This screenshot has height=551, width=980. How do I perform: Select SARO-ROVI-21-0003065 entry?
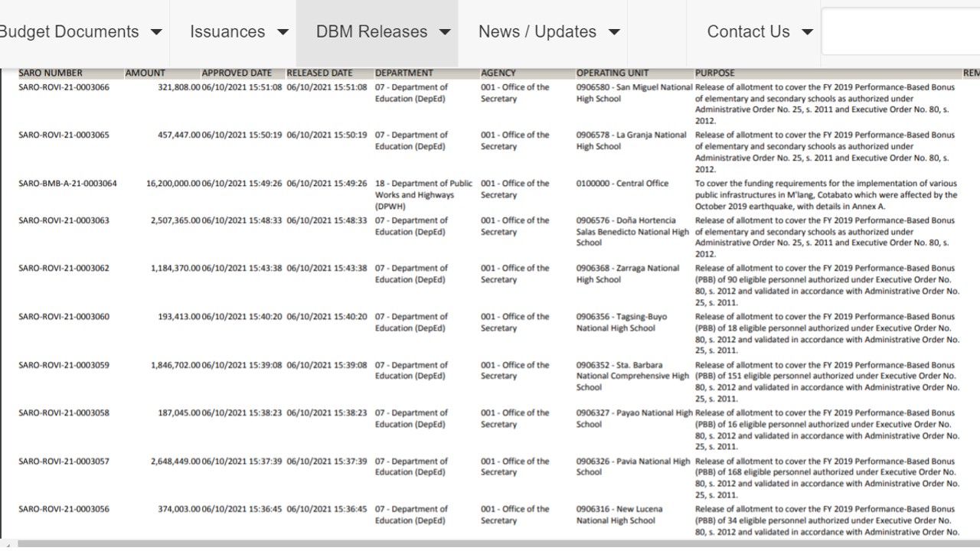[64, 135]
